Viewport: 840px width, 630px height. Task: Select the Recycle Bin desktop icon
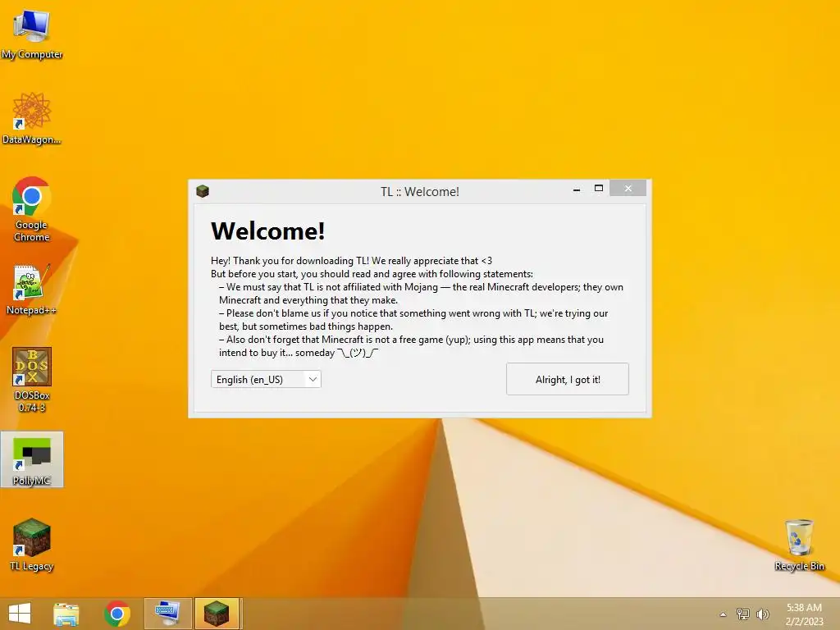point(799,545)
